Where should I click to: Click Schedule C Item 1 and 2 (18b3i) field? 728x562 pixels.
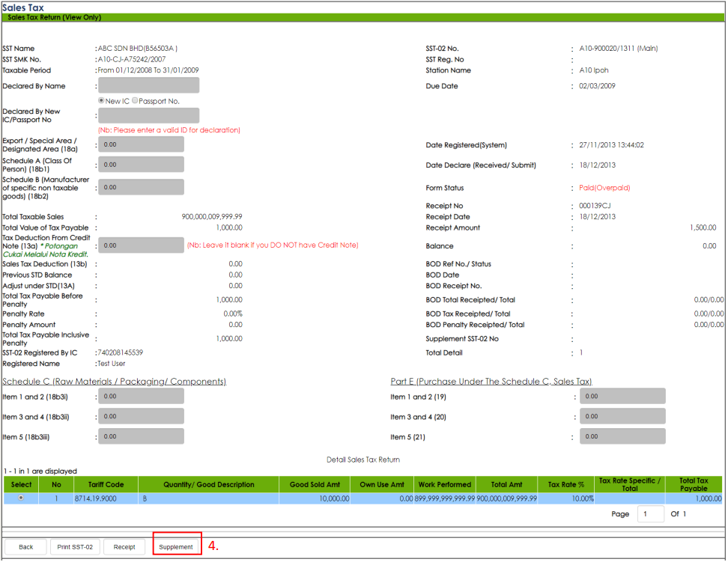pos(141,397)
